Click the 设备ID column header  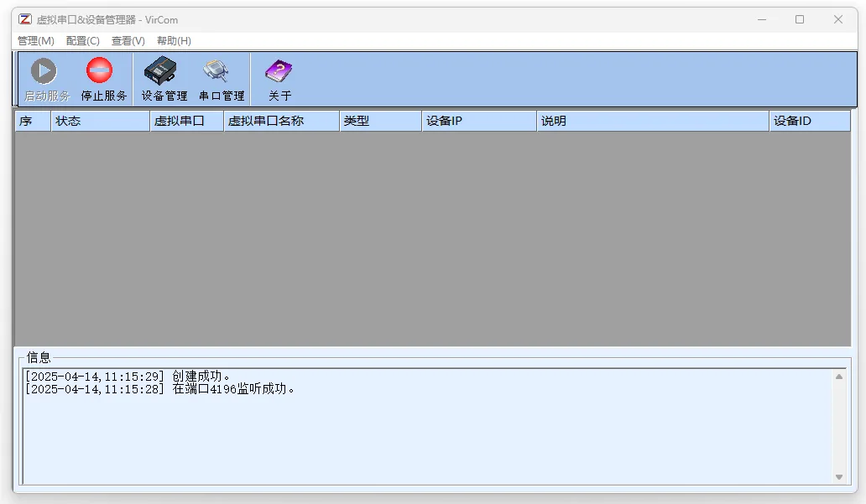point(811,121)
